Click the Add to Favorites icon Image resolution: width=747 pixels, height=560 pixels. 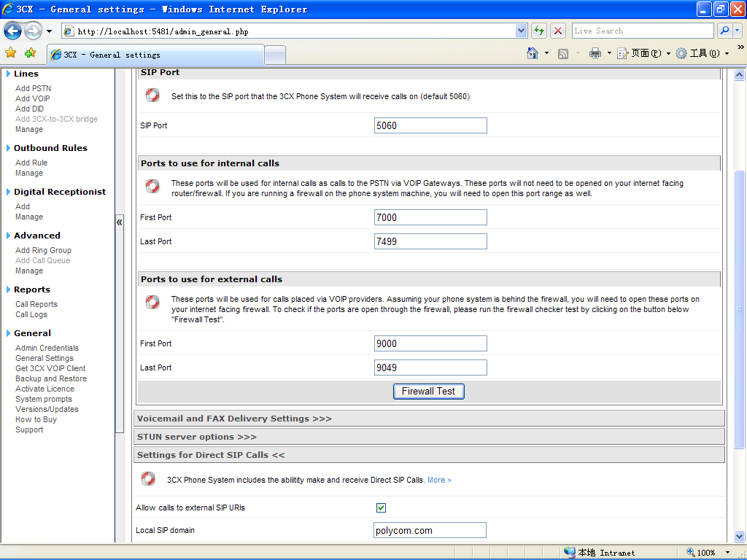tap(30, 53)
